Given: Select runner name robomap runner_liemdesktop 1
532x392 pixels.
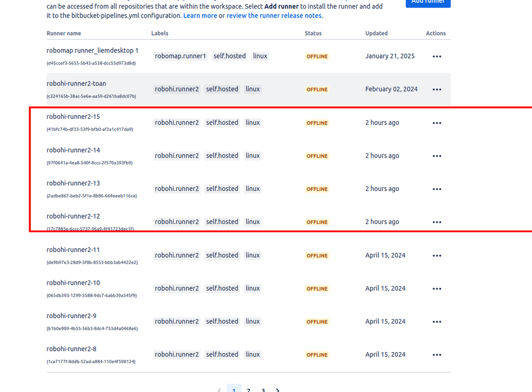Looking at the screenshot, I should point(92,51).
